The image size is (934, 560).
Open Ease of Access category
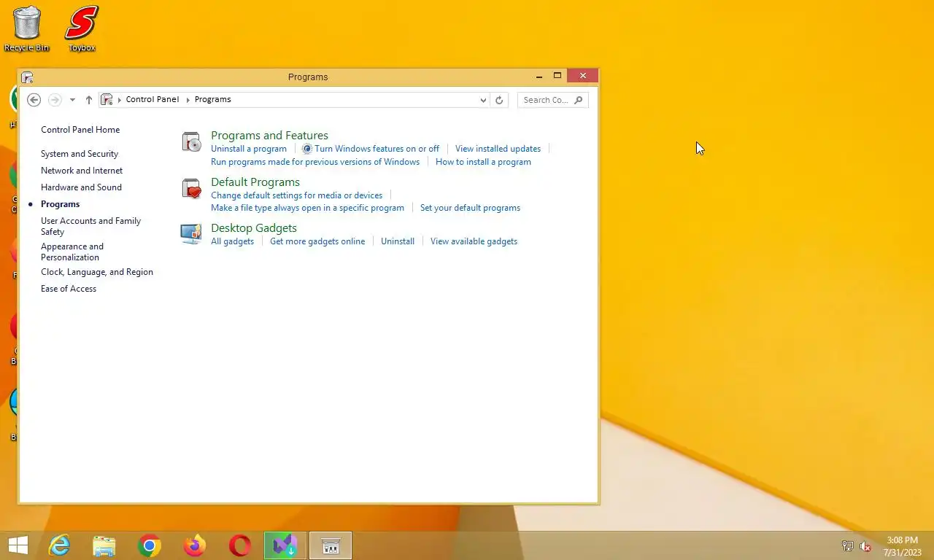[x=69, y=289]
